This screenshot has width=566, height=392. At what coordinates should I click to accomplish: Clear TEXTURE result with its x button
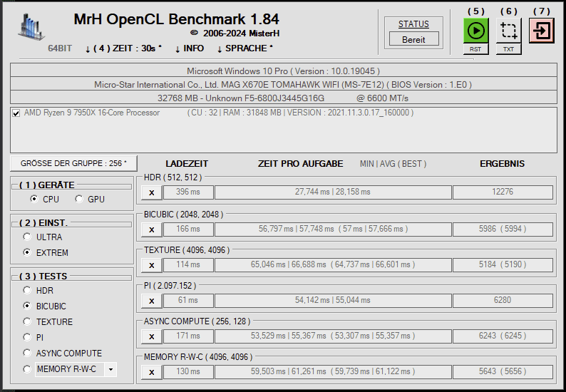tap(152, 265)
